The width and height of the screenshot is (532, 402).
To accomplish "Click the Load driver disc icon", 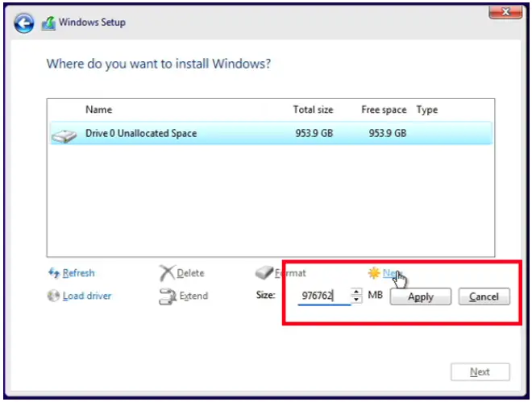I will [x=53, y=296].
